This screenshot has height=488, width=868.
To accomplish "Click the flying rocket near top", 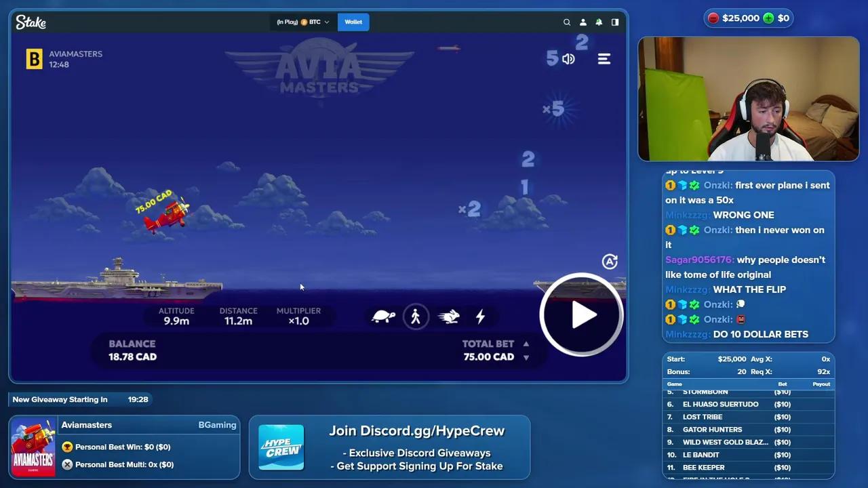I will 449,48.
